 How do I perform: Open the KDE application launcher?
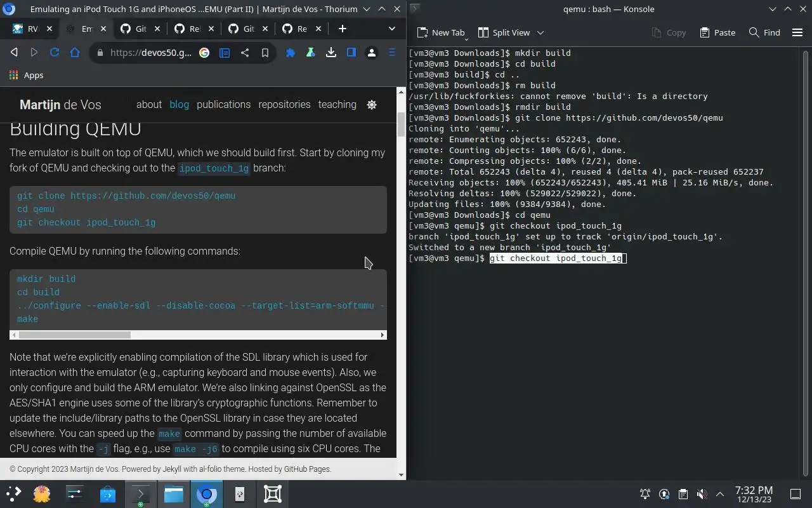click(14, 493)
